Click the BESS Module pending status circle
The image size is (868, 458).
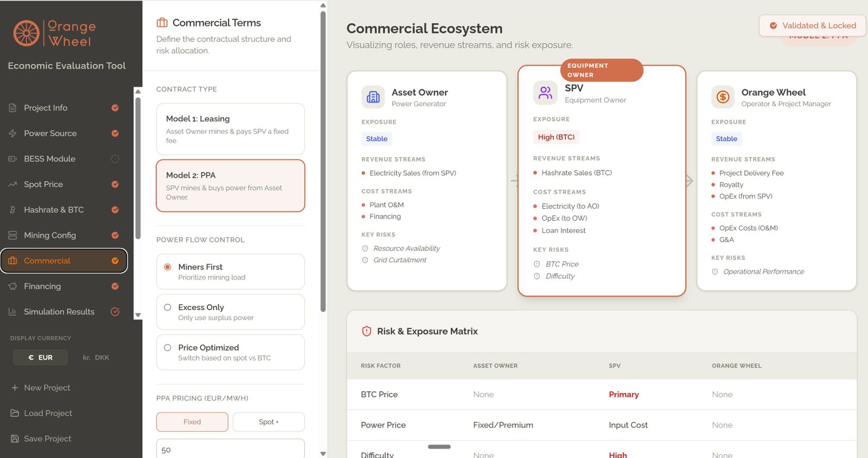pyautogui.click(x=115, y=159)
